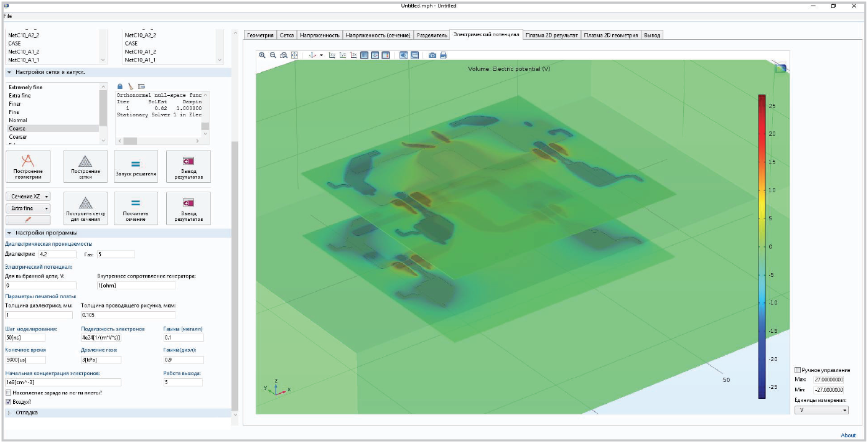Switch to the Напряженность tab
This screenshot has height=443, width=868.
point(320,35)
